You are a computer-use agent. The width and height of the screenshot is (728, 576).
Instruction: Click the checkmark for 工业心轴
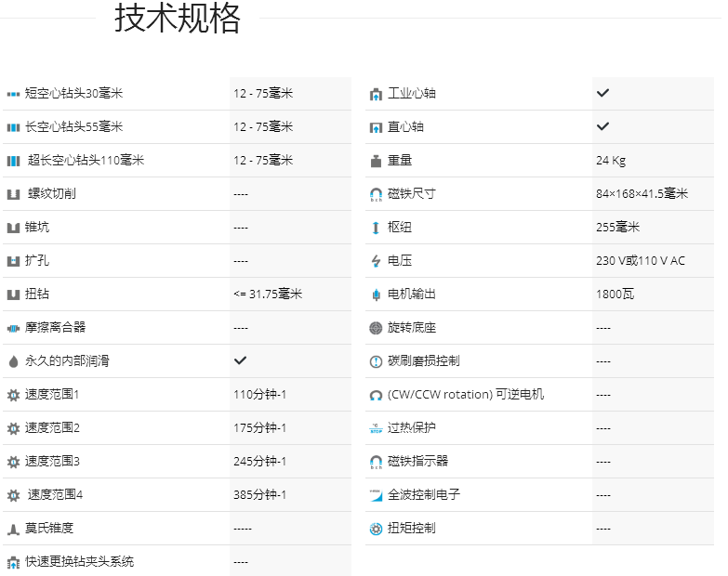tap(602, 93)
